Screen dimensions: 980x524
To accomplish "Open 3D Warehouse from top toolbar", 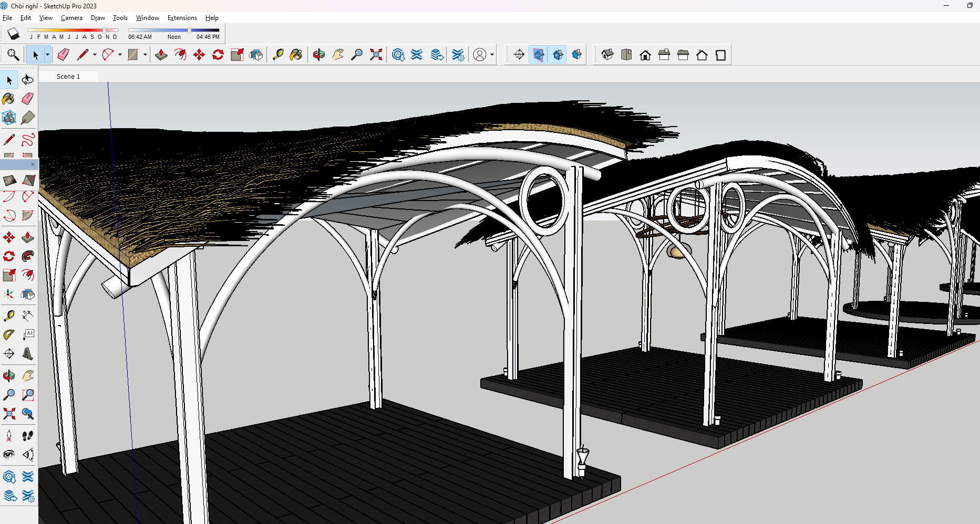I will click(398, 55).
